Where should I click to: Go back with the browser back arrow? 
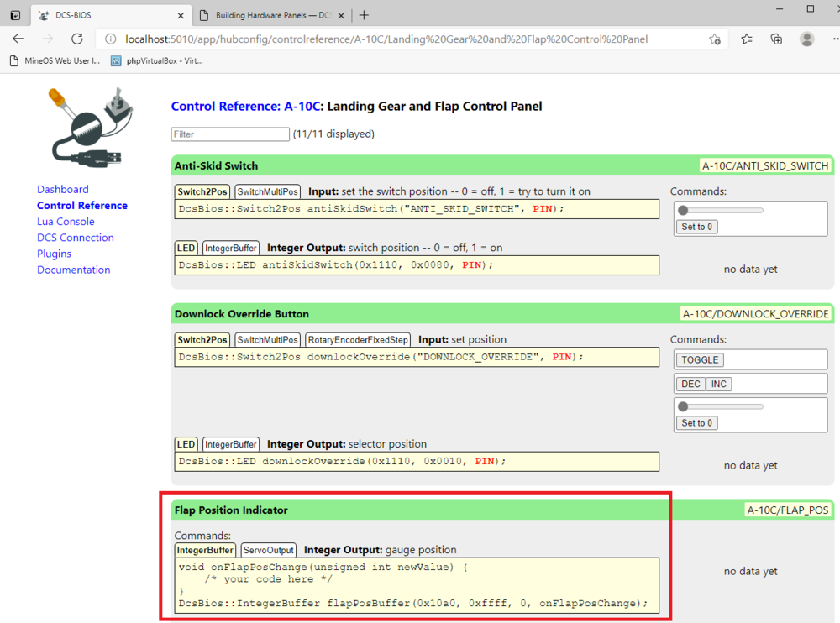click(x=18, y=39)
